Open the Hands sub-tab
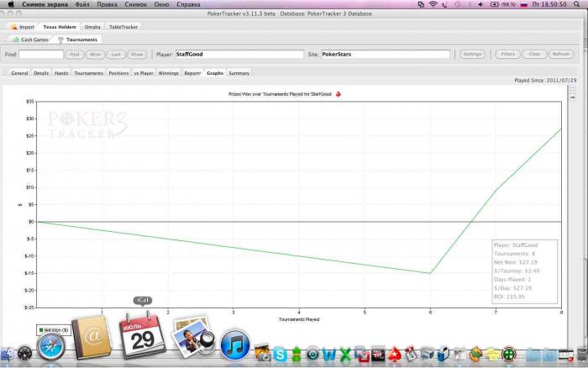Screen dimensions: 588x368 pyautogui.click(x=61, y=73)
